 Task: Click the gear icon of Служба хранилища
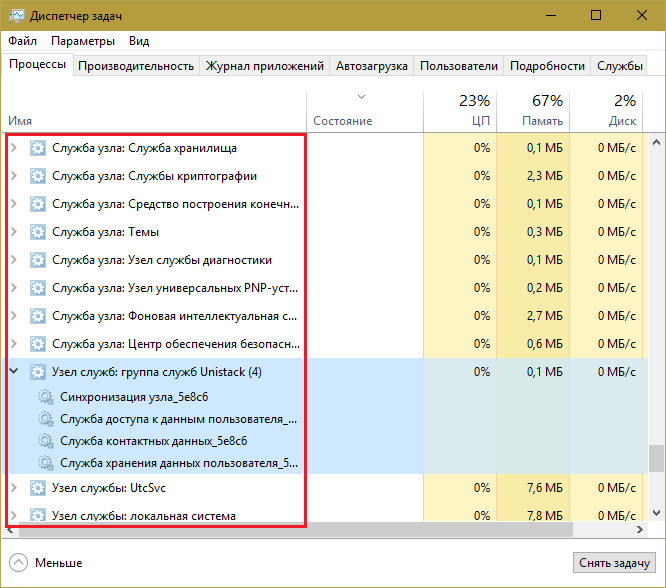click(38, 148)
